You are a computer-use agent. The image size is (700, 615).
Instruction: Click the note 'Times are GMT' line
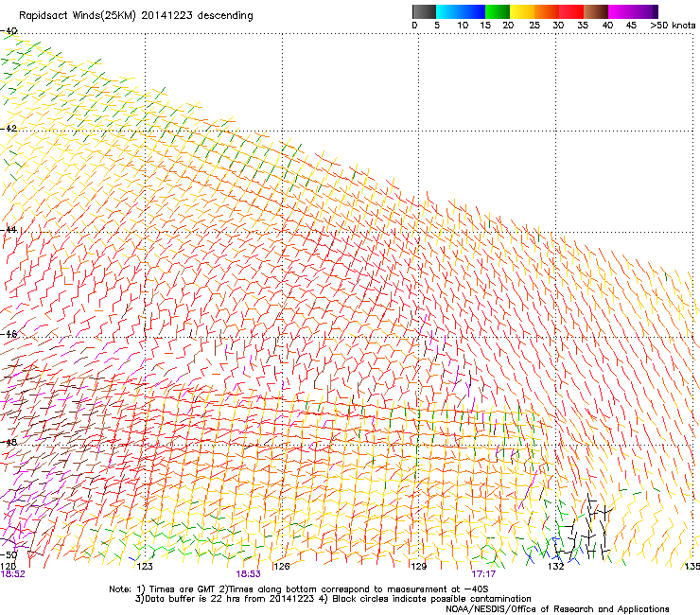click(299, 589)
